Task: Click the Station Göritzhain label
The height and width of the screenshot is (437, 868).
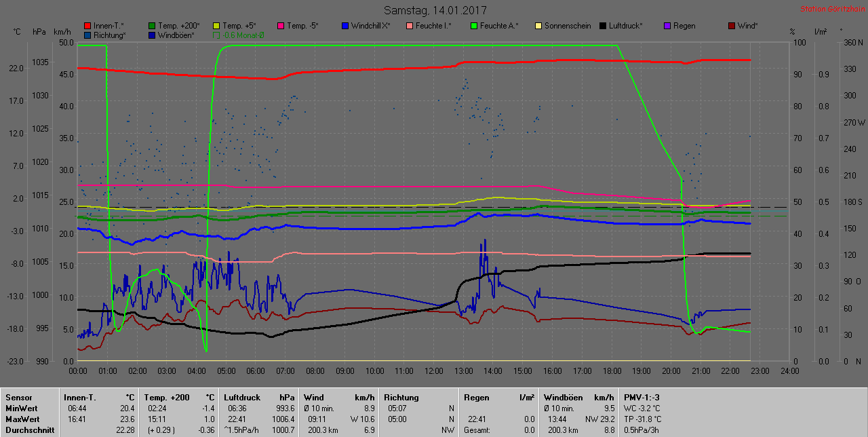Action: [x=831, y=9]
